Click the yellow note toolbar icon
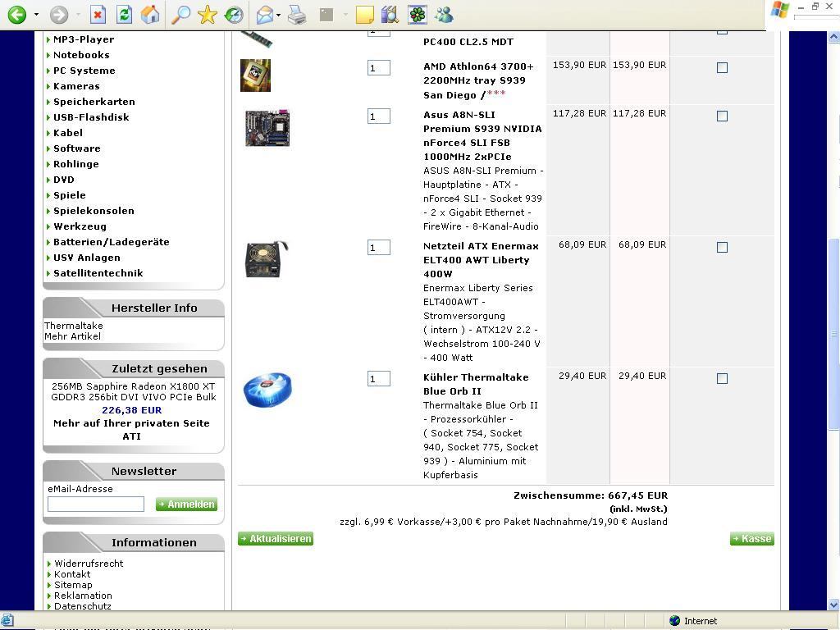Image resolution: width=840 pixels, height=630 pixels. coord(364,15)
